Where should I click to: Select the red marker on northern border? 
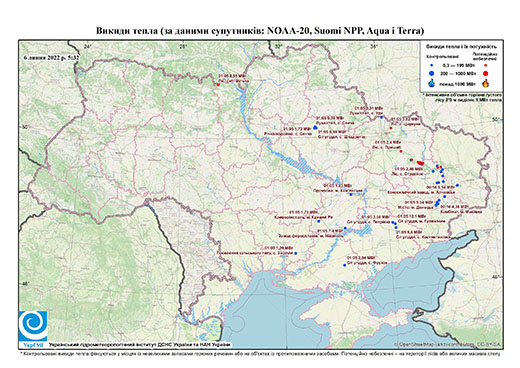pos(218,85)
